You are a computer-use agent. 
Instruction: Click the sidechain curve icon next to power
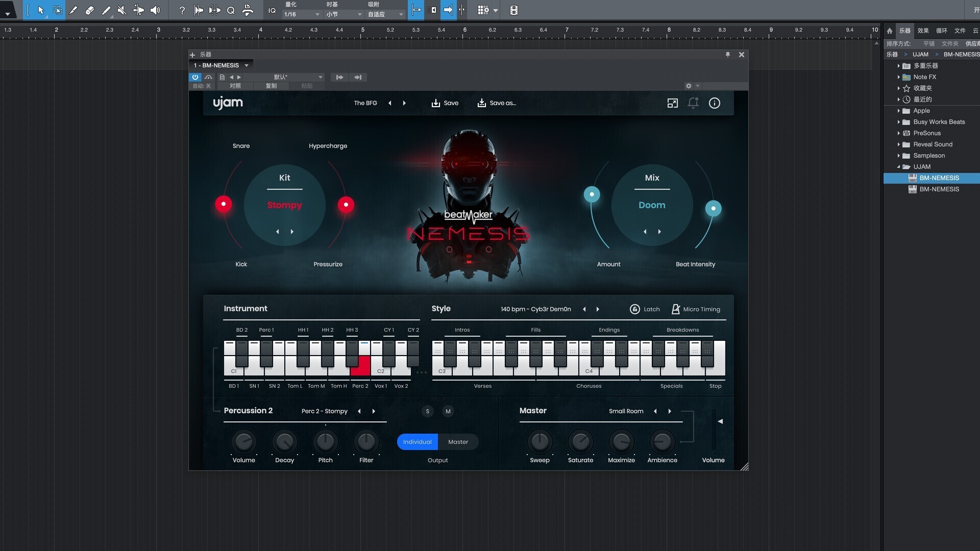coord(208,78)
